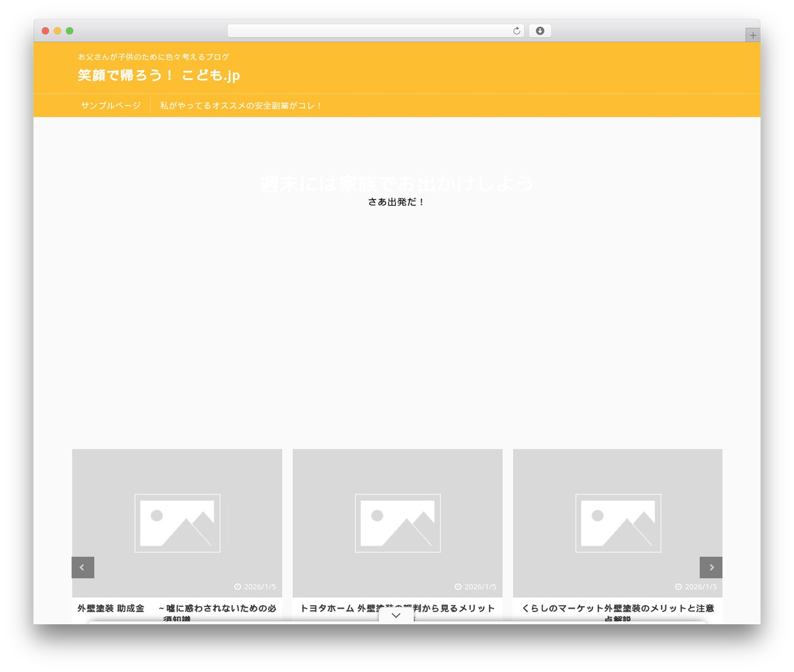This screenshot has width=794, height=672.
Task: Click the red window close button
Action: (x=45, y=31)
